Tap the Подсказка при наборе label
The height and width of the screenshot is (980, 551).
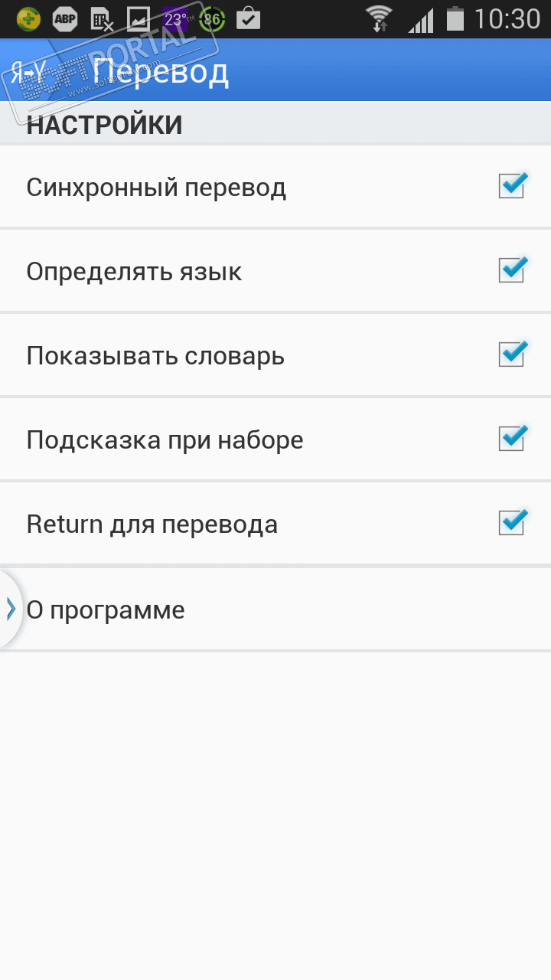point(165,440)
